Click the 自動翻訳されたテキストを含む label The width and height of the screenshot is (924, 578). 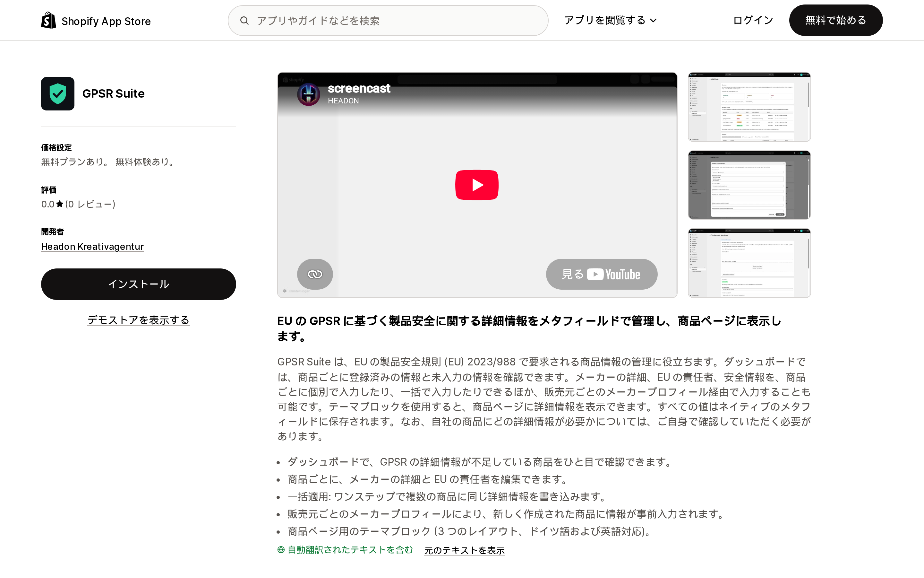click(x=350, y=550)
